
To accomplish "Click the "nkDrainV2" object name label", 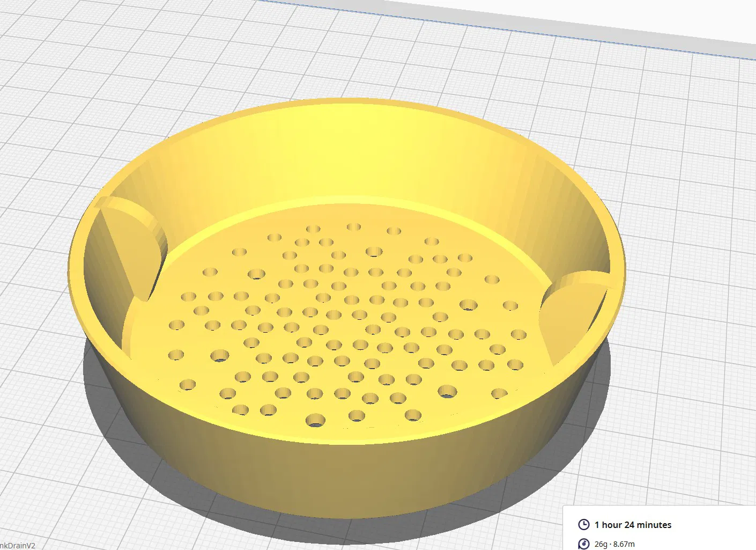I will (x=17, y=545).
